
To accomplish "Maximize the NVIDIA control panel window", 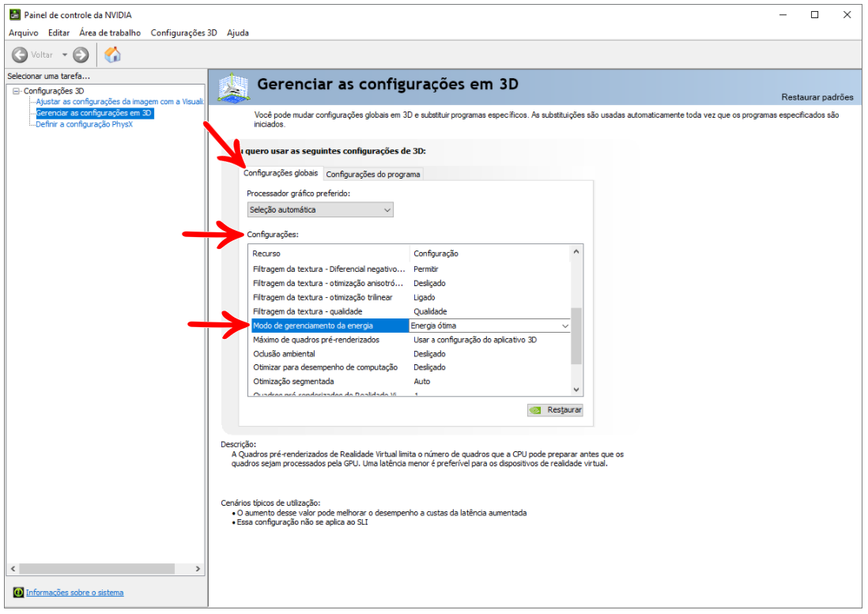I will 815,15.
